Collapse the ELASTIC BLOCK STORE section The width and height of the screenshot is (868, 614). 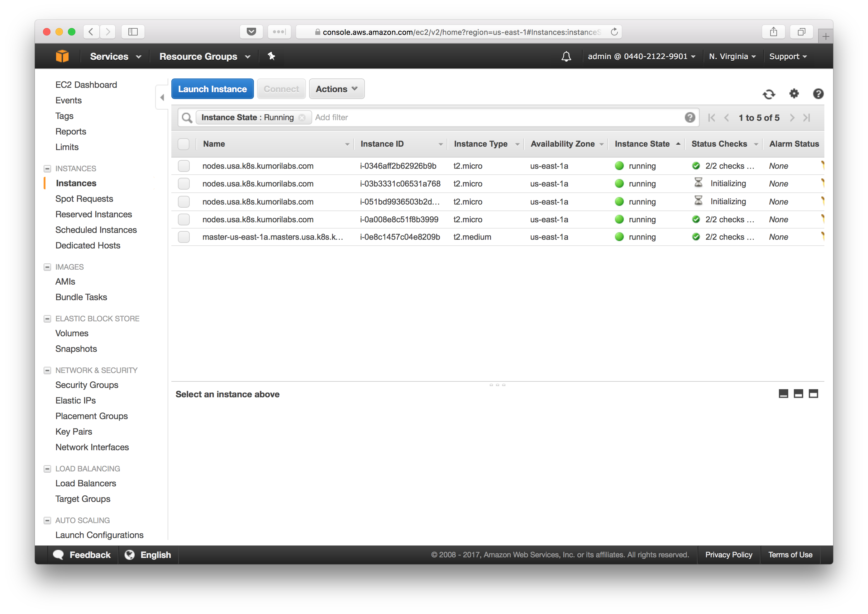click(x=47, y=319)
